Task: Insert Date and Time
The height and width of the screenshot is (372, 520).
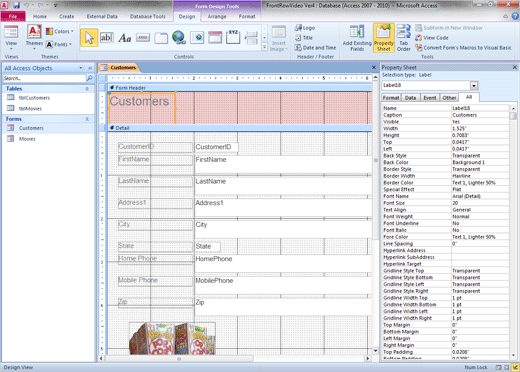Action: [x=315, y=48]
